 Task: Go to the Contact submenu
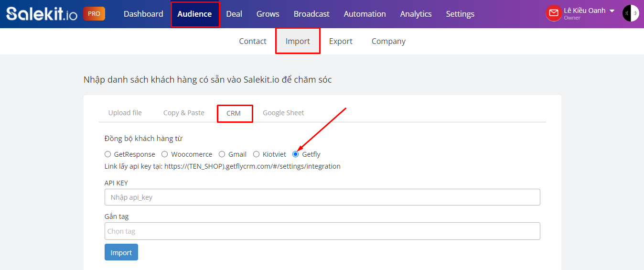click(x=253, y=41)
